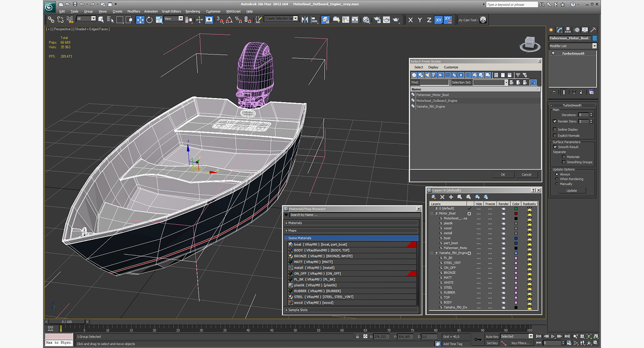Click the Select by Name toolbar icon

coord(110,20)
